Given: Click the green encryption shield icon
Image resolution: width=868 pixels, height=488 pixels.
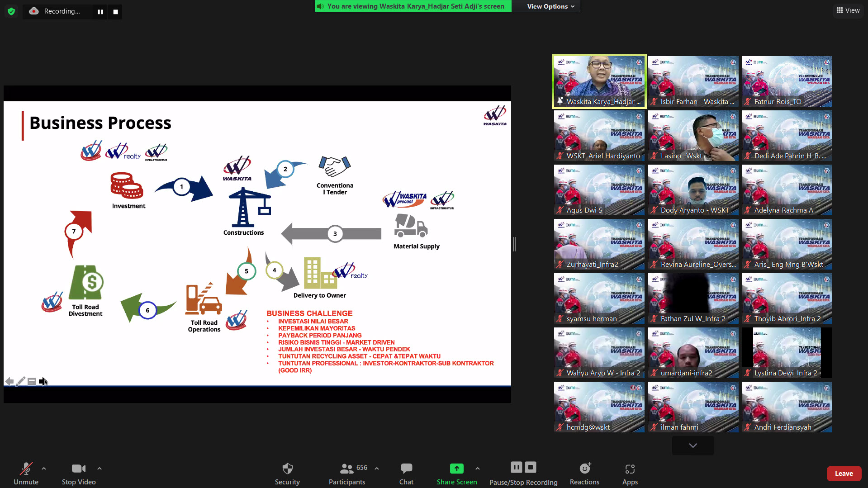Looking at the screenshot, I should tap(11, 11).
